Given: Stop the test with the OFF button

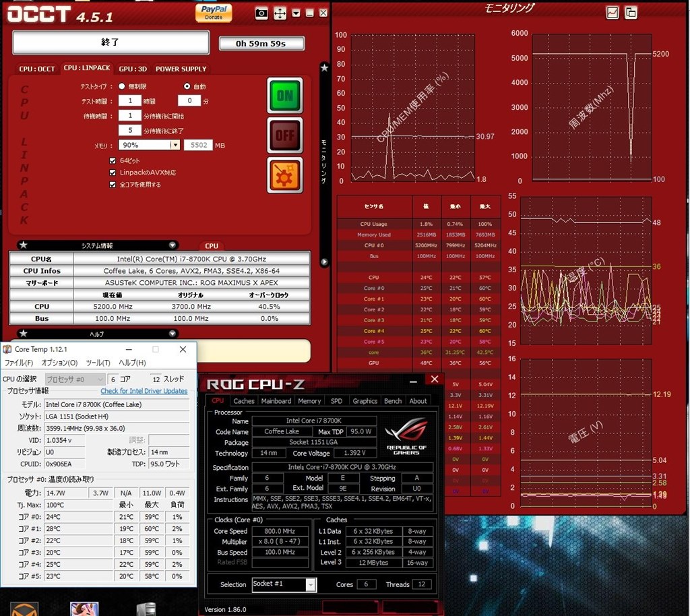Looking at the screenshot, I should (x=285, y=135).
